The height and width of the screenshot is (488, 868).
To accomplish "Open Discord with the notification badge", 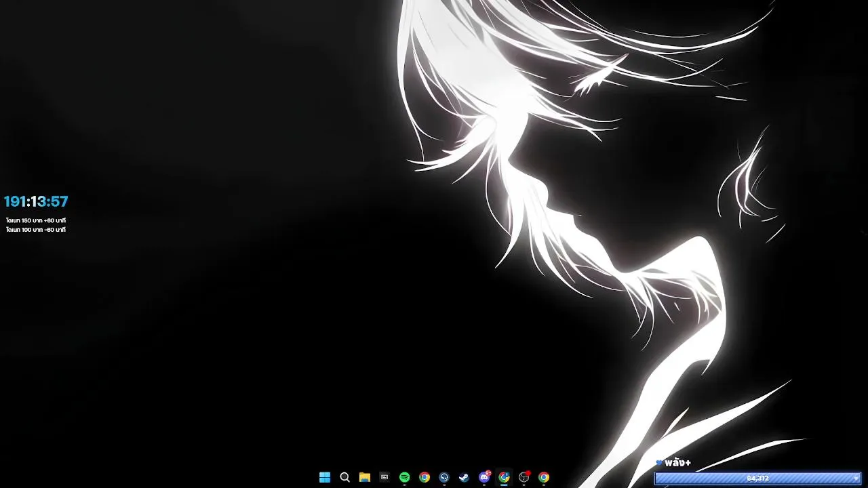I will pos(484,477).
